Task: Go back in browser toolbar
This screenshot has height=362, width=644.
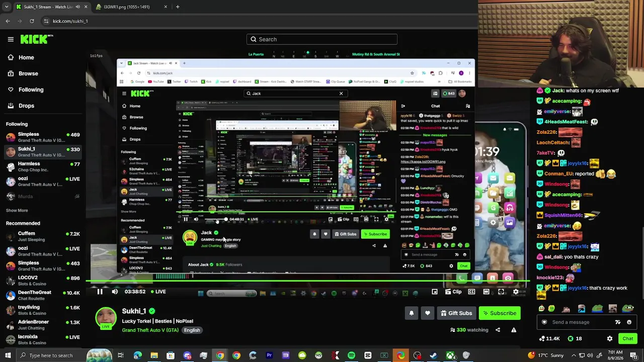Action: click(8, 21)
